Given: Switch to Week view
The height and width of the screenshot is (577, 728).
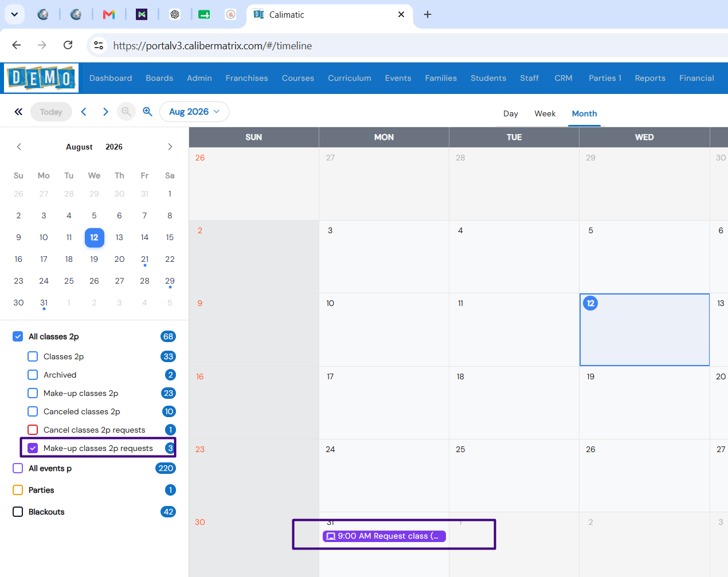Looking at the screenshot, I should point(545,113).
